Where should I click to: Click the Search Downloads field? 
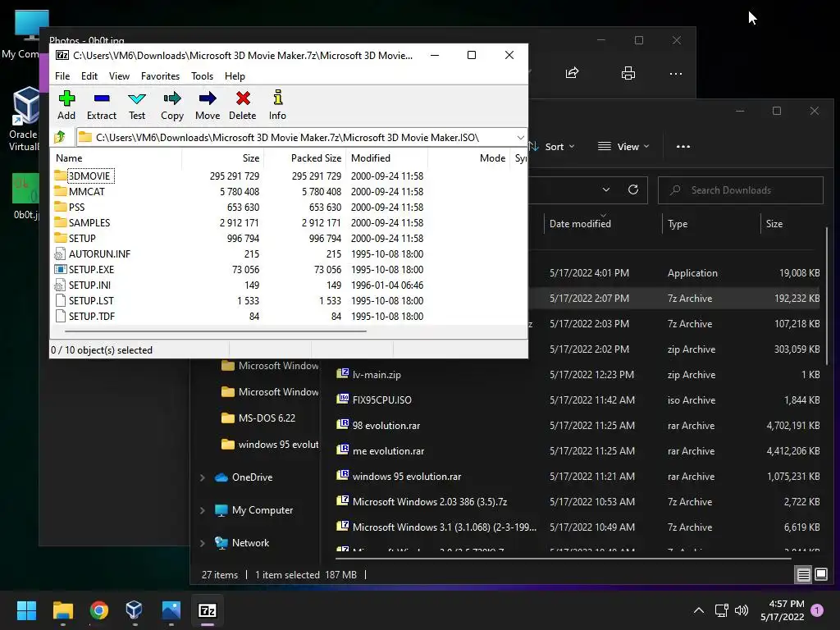[x=741, y=190]
